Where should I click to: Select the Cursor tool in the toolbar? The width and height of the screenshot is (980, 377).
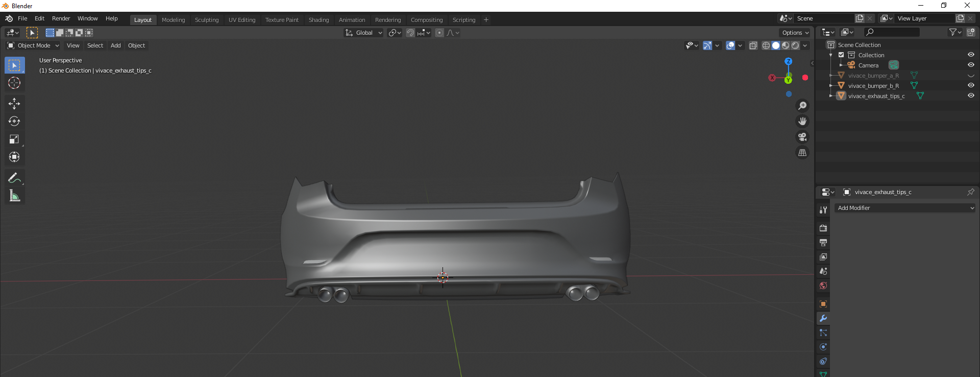[14, 83]
